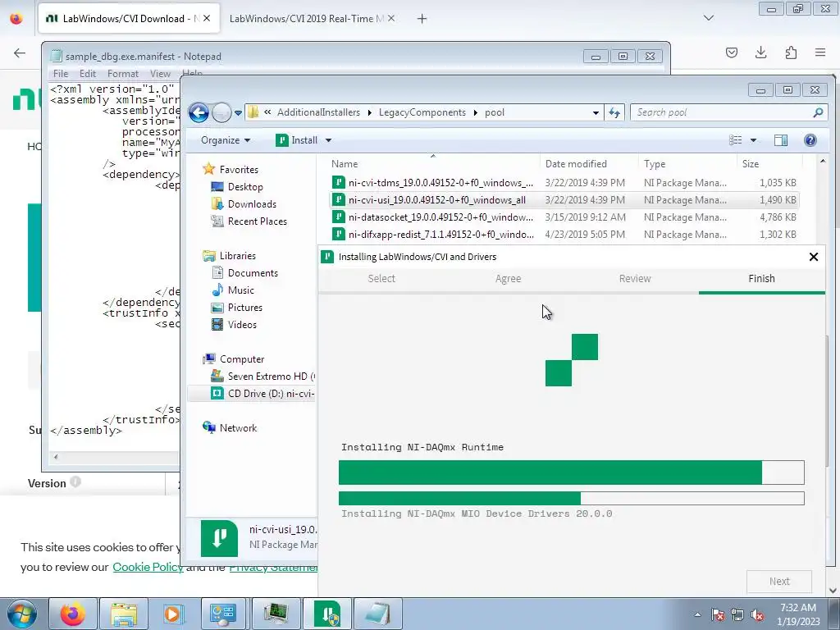
Task: Refresh the pool folder view
Action: 614,112
